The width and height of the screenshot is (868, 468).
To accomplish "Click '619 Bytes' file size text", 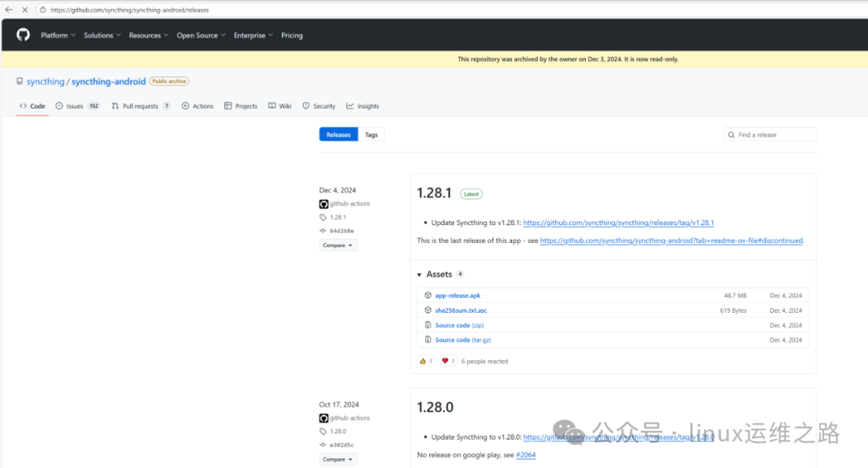I will [733, 310].
